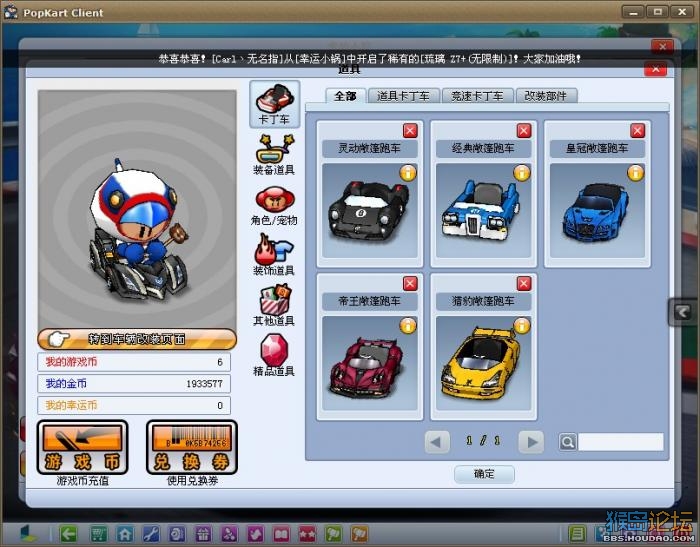The height and width of the screenshot is (547, 700).
Task: Remove the 猎豹敞篷跑车 with its red X
Action: [524, 283]
